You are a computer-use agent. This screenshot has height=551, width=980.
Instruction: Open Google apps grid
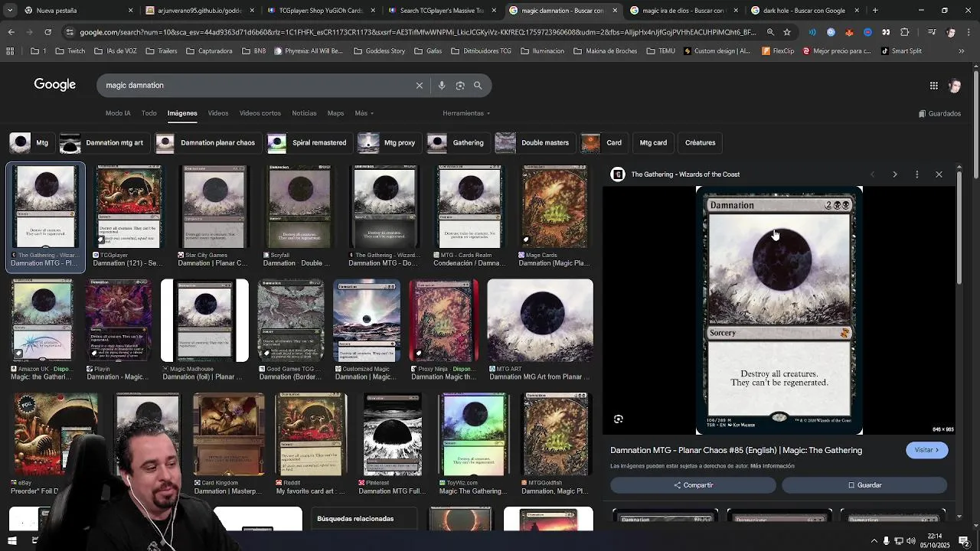tap(933, 86)
